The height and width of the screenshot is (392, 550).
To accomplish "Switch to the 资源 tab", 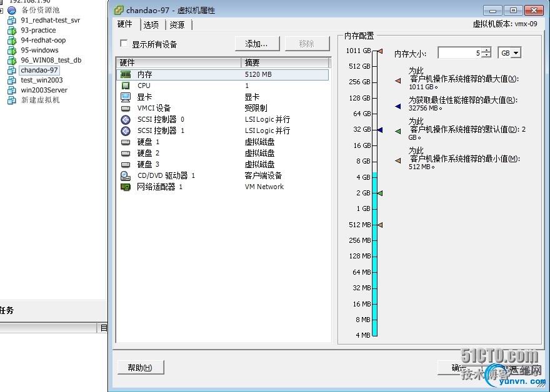I will [177, 24].
